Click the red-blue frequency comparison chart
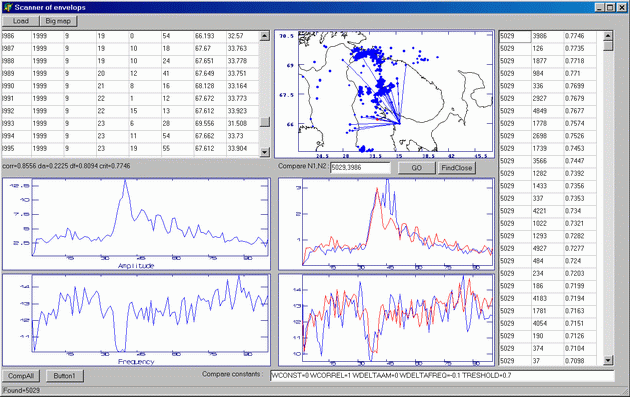The height and width of the screenshot is (397, 630). pyautogui.click(x=386, y=320)
